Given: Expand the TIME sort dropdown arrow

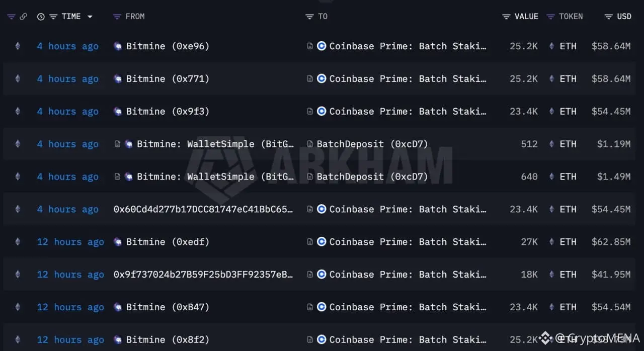Looking at the screenshot, I should point(90,17).
